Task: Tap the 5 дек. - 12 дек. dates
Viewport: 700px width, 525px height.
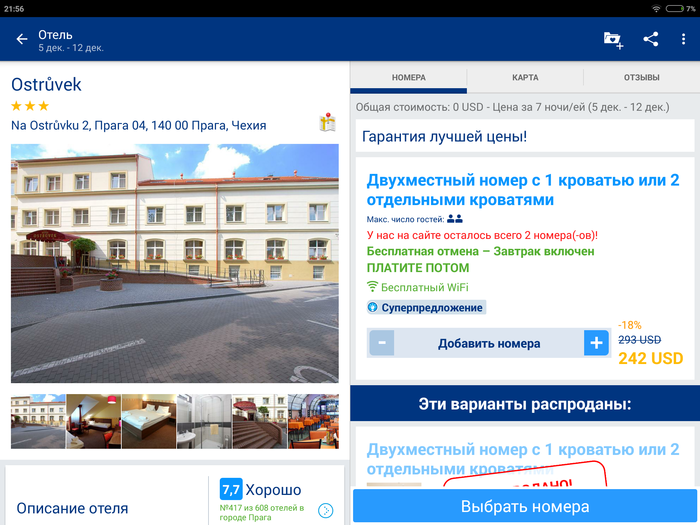Action: (71, 48)
